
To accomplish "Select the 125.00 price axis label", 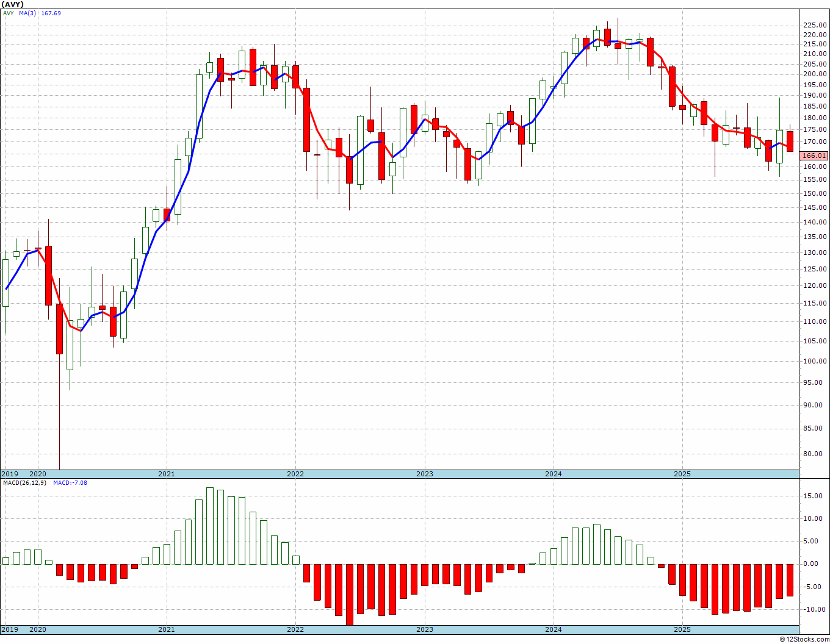I will [815, 269].
